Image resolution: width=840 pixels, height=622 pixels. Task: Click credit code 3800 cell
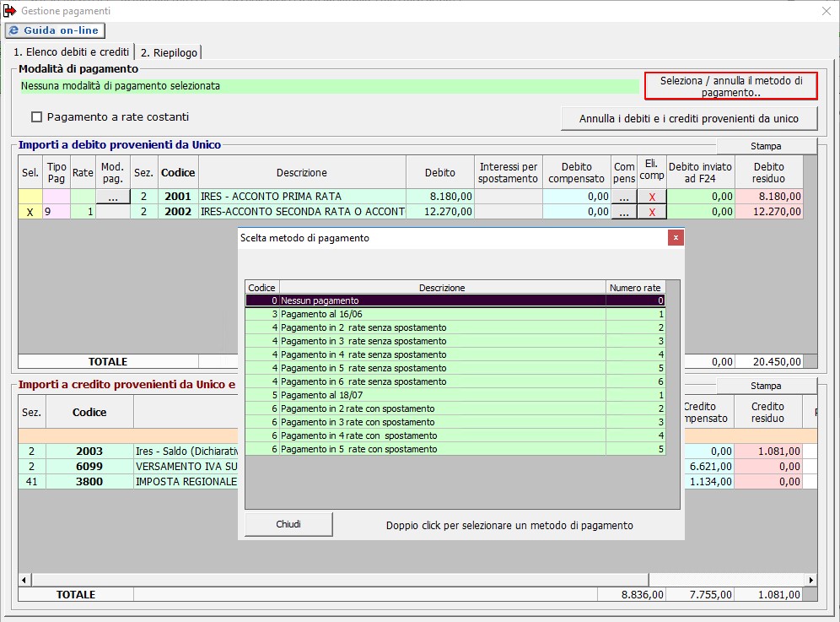(89, 482)
